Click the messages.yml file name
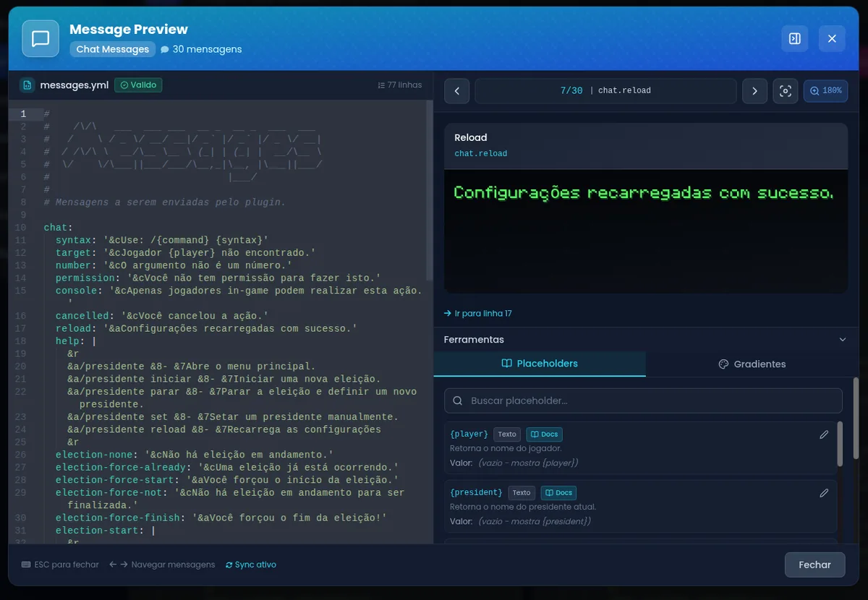 (x=75, y=85)
